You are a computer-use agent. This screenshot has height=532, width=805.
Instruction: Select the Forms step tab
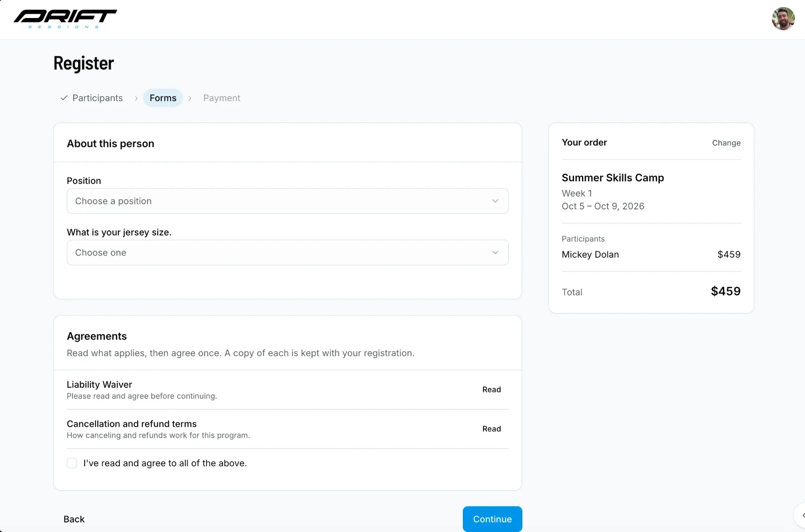click(x=163, y=98)
